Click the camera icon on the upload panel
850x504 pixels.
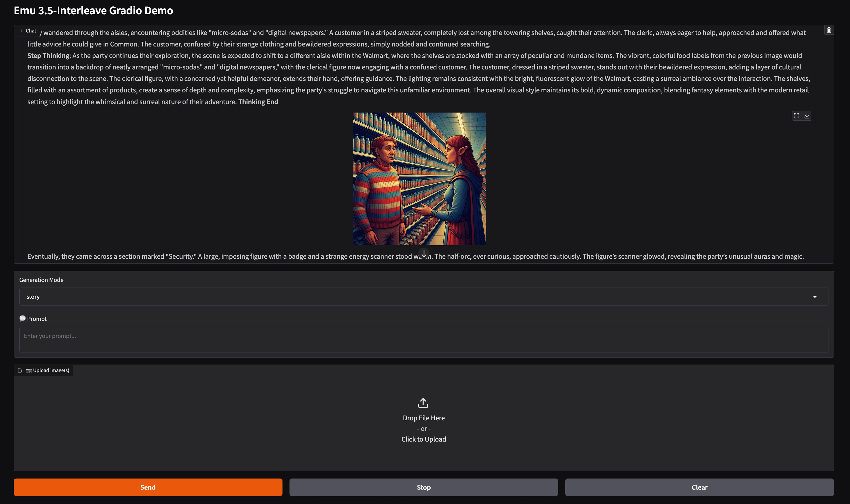[x=28, y=370]
